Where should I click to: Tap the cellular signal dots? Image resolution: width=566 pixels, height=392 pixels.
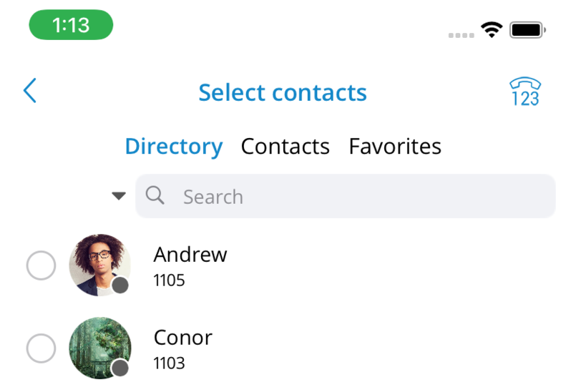[x=462, y=35]
